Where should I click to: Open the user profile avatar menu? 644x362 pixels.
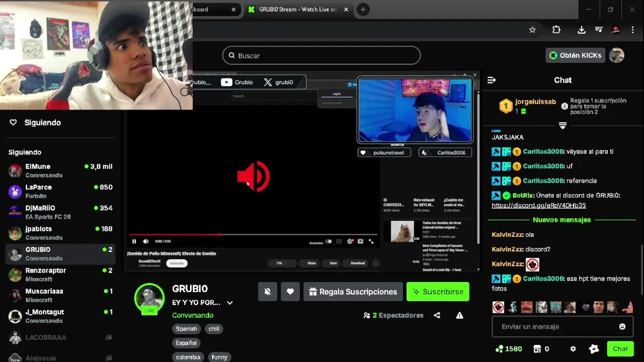coord(617,55)
